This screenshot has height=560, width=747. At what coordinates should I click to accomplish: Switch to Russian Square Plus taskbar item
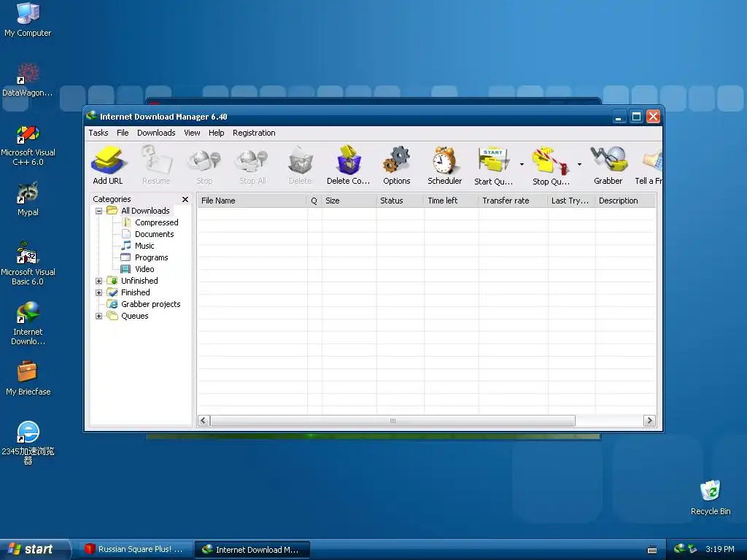tap(135, 550)
